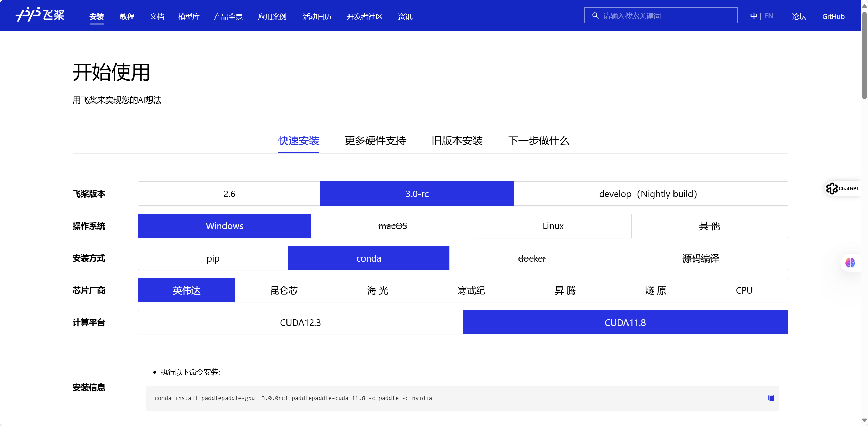This screenshot has height=426, width=868.
Task: Open the ChatGPT floating widget
Action: [x=843, y=188]
